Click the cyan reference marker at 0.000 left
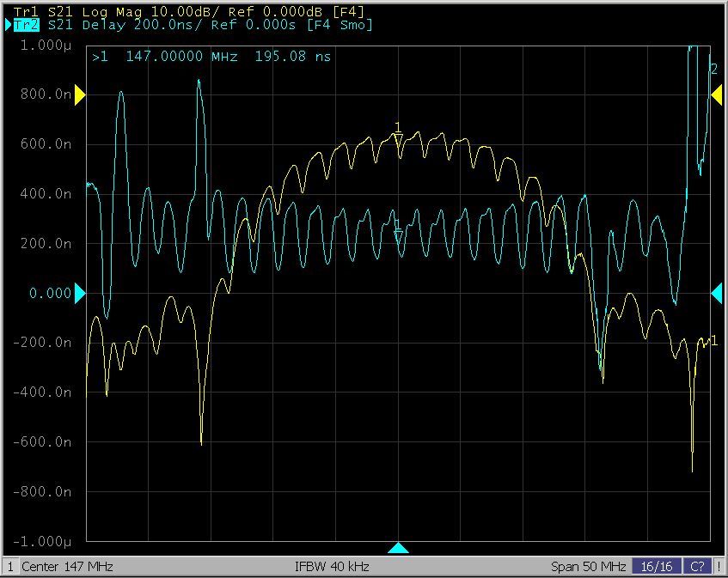Viewport: 728px width, 578px height. (80, 294)
